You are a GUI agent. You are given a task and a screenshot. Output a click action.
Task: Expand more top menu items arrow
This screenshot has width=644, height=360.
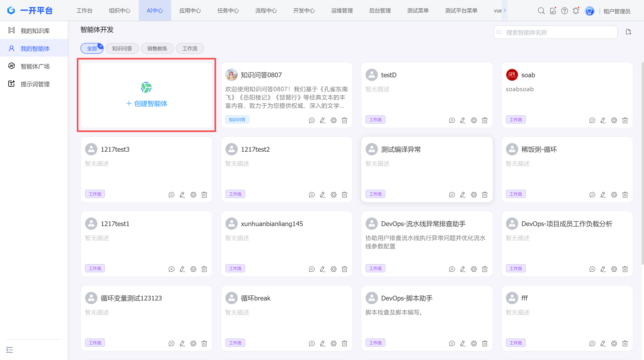click(x=505, y=11)
